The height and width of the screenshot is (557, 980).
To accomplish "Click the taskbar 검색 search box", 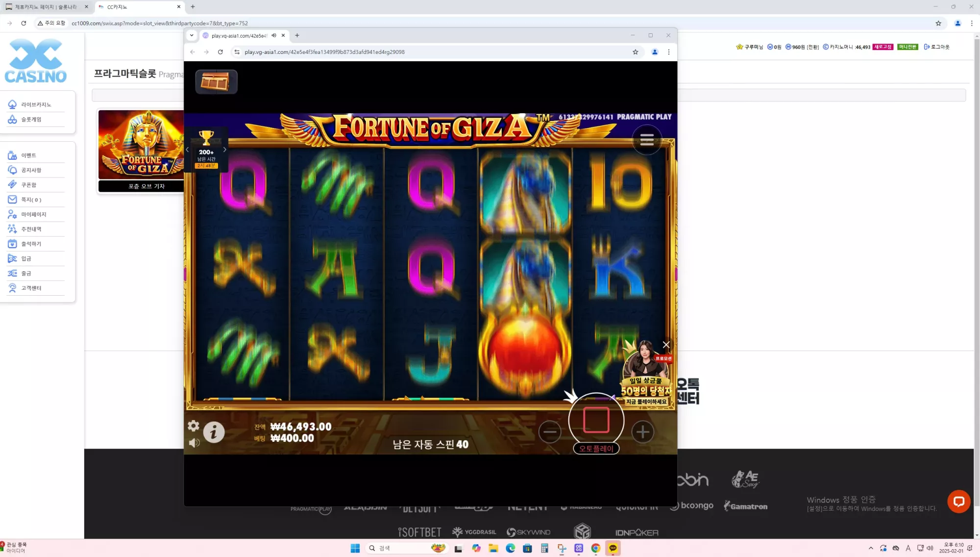I will [x=406, y=548].
